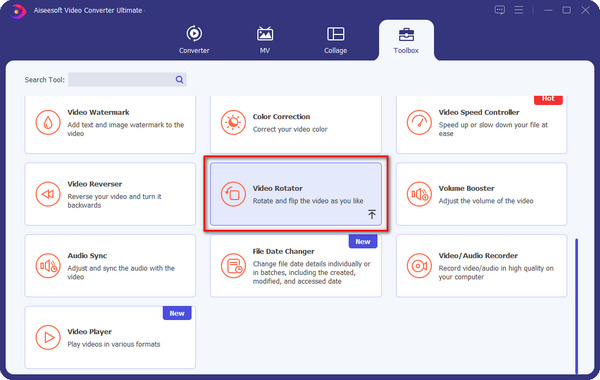Open the feedback chat icon in title bar
Screen dimensions: 600x380
click(x=499, y=10)
